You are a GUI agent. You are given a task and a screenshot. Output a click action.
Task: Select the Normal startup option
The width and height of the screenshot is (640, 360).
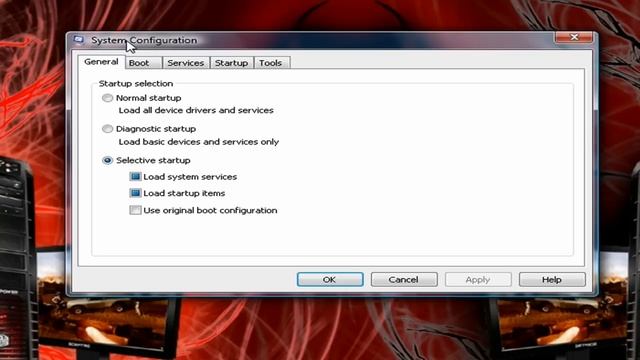tap(107, 98)
